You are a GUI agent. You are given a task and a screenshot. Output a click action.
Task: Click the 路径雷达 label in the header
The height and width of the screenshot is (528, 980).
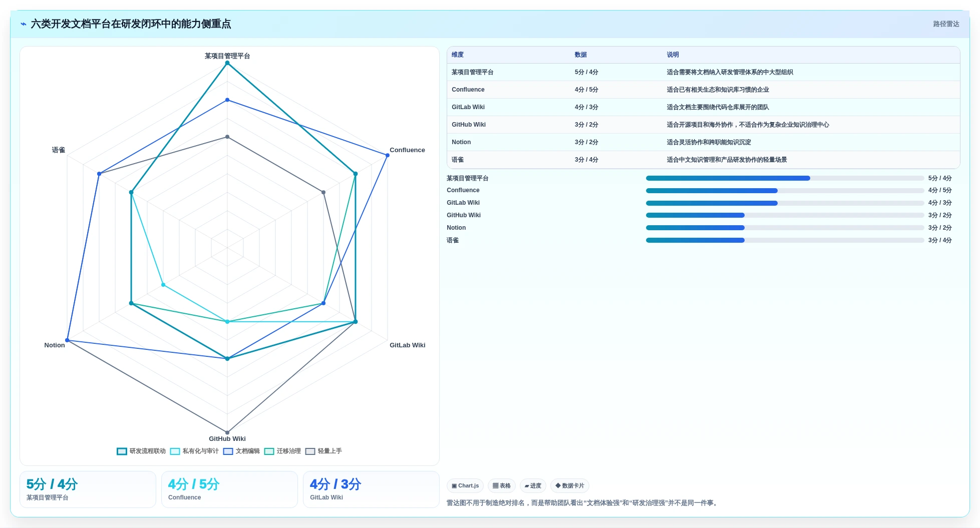click(946, 24)
